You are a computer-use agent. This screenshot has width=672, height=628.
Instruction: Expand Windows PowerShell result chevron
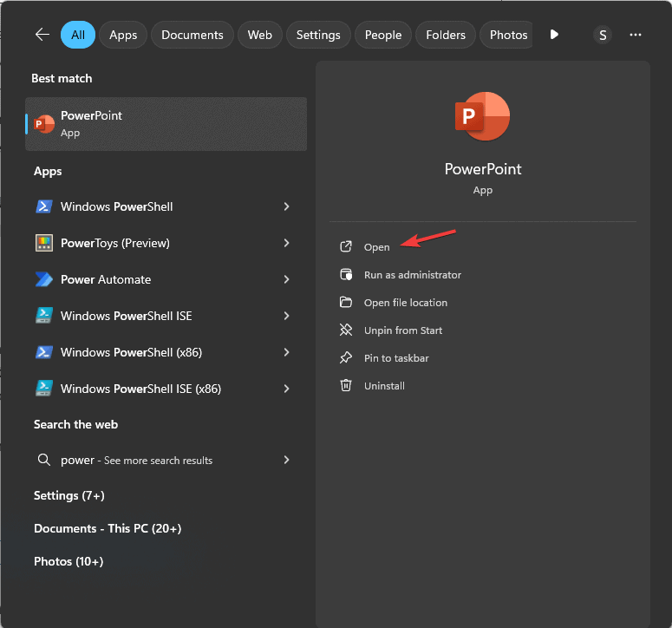point(286,206)
